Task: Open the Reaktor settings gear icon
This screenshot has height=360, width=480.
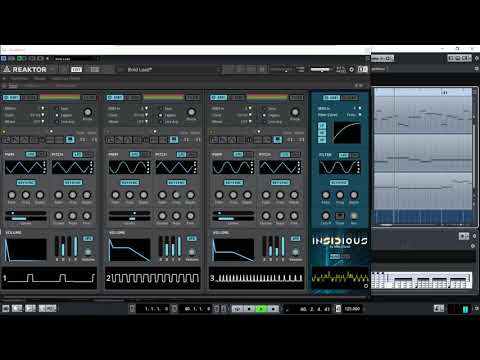Action: [x=351, y=69]
